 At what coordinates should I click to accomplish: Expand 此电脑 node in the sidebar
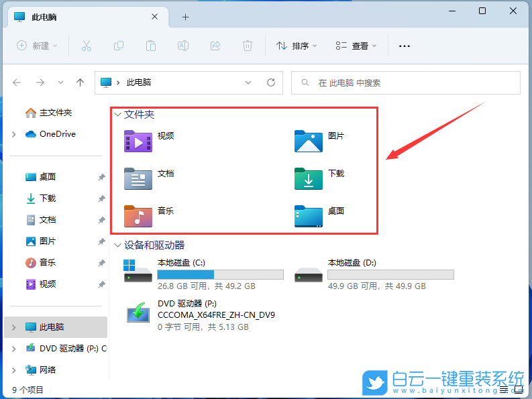[13, 327]
